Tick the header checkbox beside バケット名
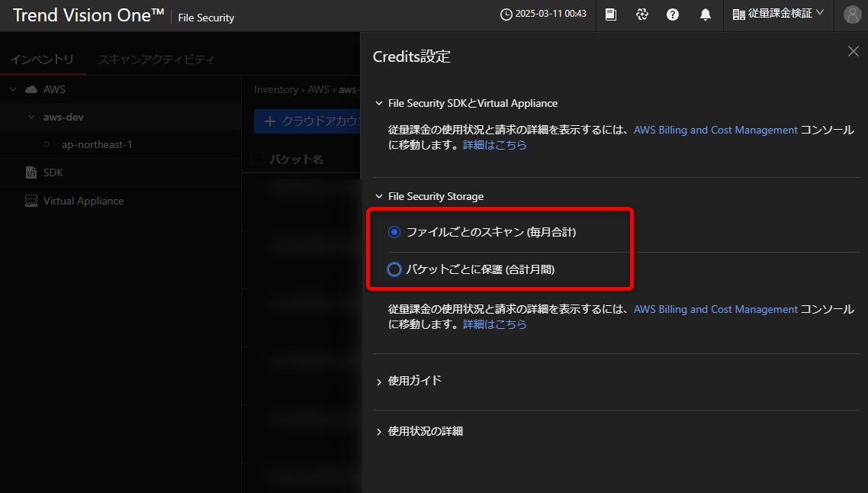Image resolution: width=868 pixels, height=493 pixels. click(x=257, y=159)
